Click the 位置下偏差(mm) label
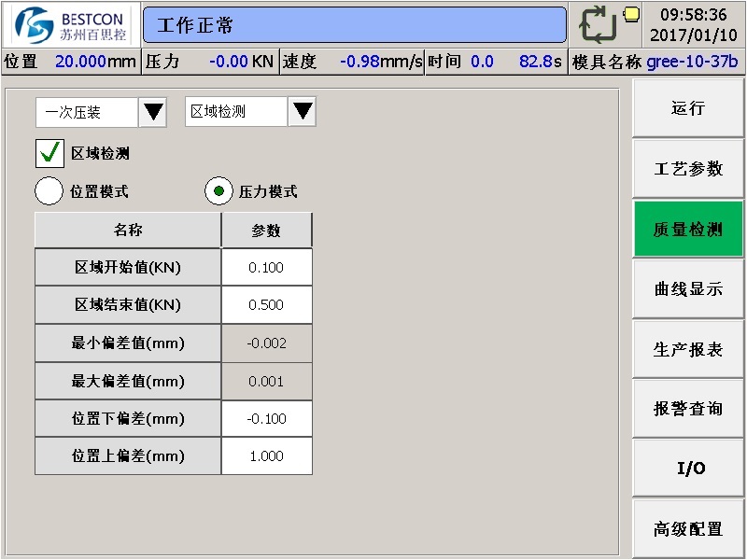The height and width of the screenshot is (560, 747). click(x=128, y=418)
